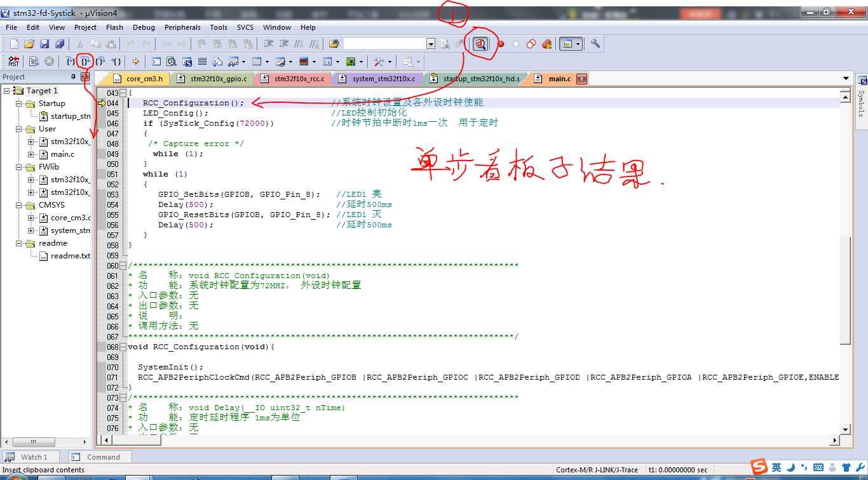Collapse the Target 1 tree node
The height and width of the screenshot is (480, 868).
[6, 91]
